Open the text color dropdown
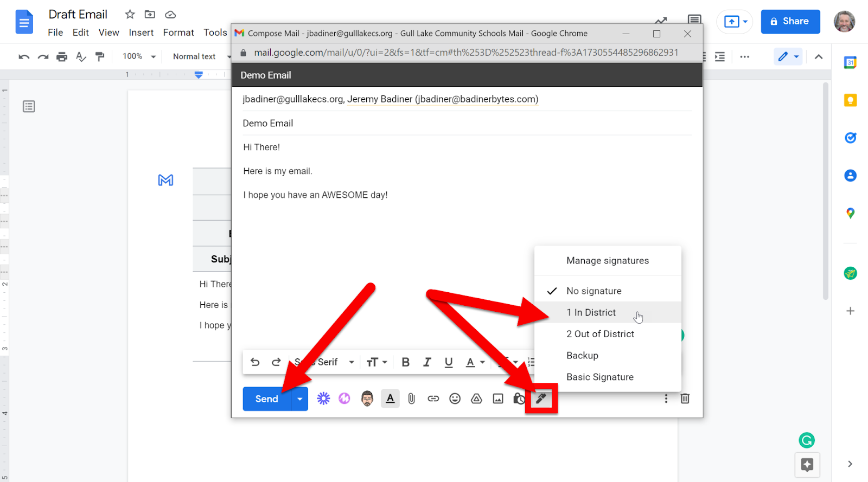 coord(475,362)
